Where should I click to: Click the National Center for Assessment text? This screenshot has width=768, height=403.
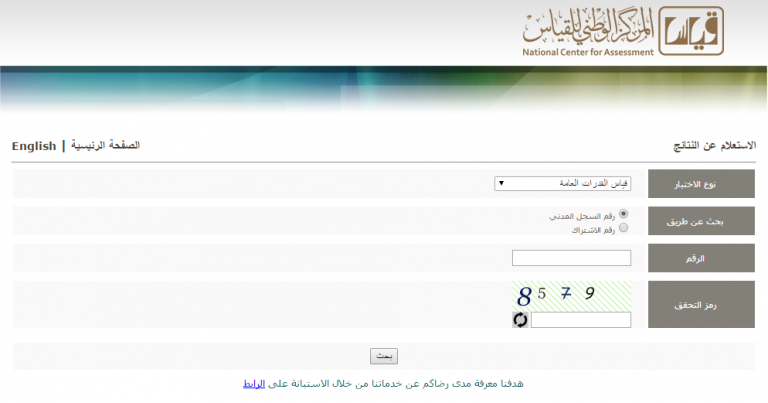pos(588,52)
